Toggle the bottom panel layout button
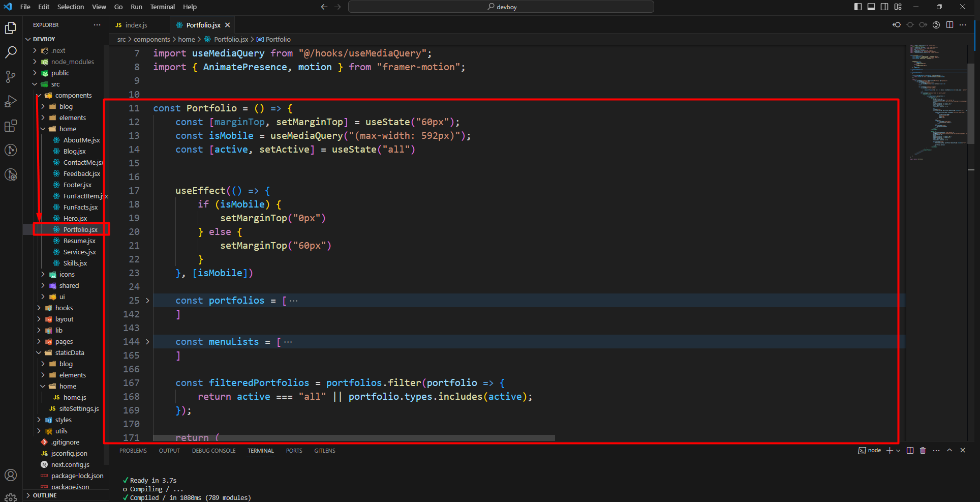Image resolution: width=980 pixels, height=502 pixels. (871, 7)
